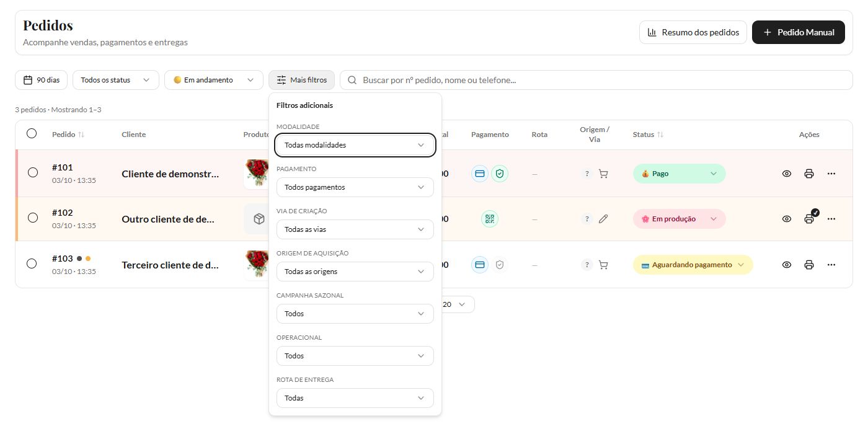Click the question mark icon on order #101
This screenshot has height=434, width=868.
point(587,174)
